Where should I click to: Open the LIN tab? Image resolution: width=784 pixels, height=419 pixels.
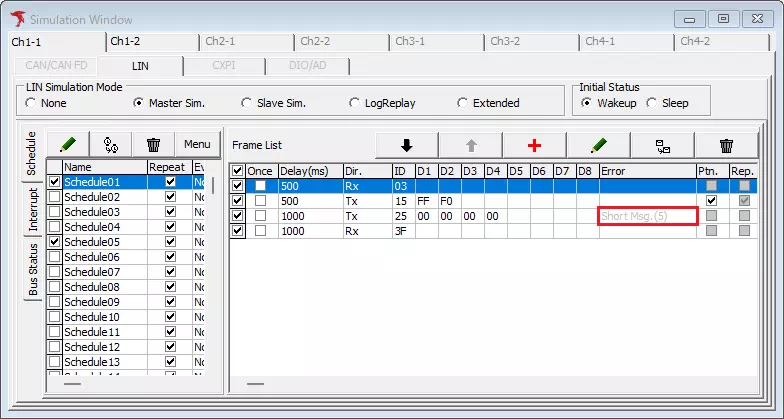pos(140,66)
